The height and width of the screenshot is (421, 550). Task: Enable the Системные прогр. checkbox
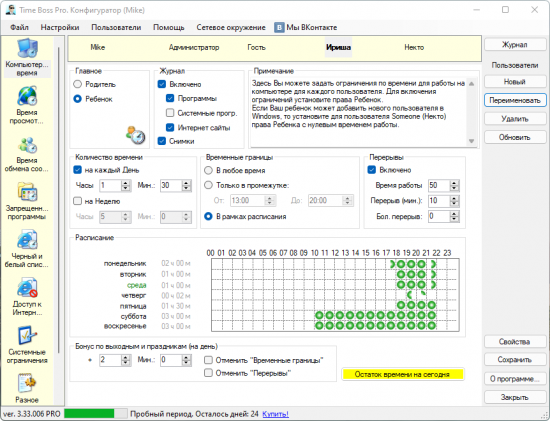170,113
